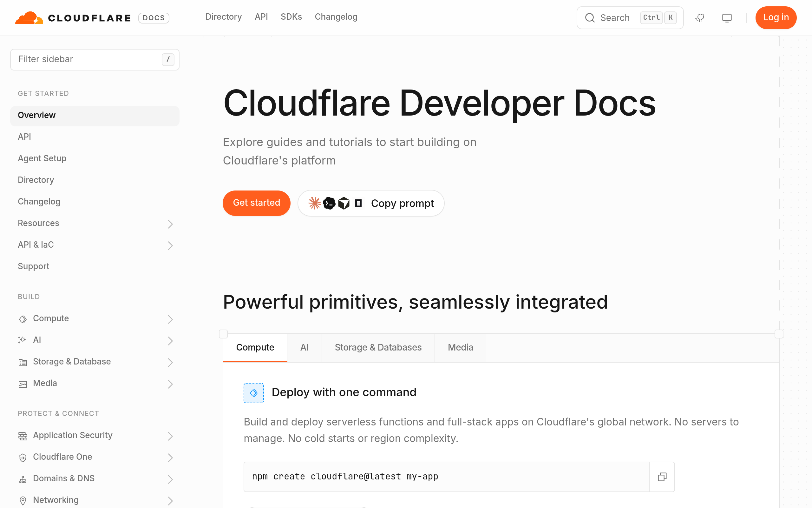Click the Storage & Database icon in sidebar

[23, 362]
